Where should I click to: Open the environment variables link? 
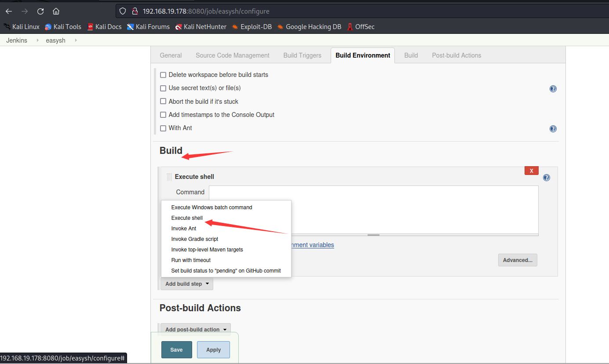coord(313,245)
